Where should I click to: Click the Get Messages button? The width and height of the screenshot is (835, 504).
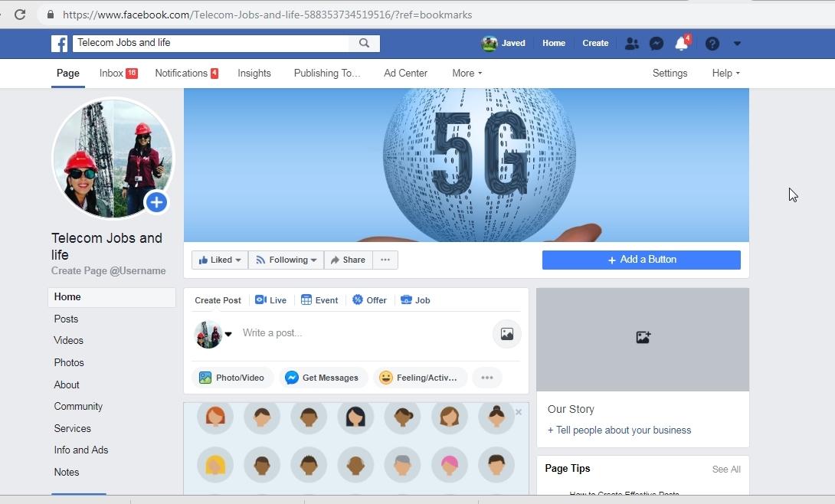pyautogui.click(x=323, y=378)
